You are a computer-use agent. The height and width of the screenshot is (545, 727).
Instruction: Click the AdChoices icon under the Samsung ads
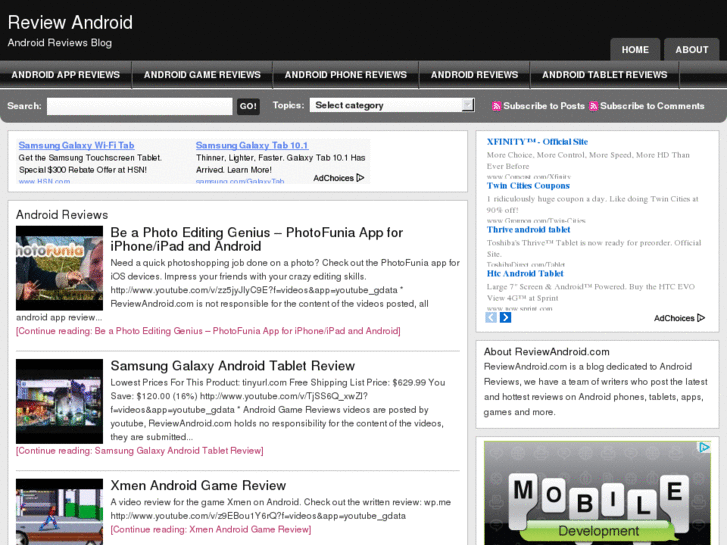(x=360, y=178)
